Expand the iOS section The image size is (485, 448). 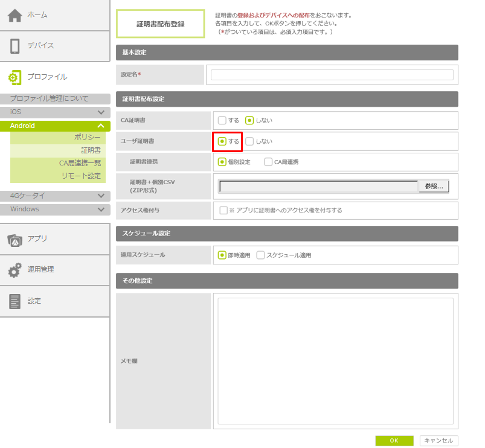click(x=101, y=112)
